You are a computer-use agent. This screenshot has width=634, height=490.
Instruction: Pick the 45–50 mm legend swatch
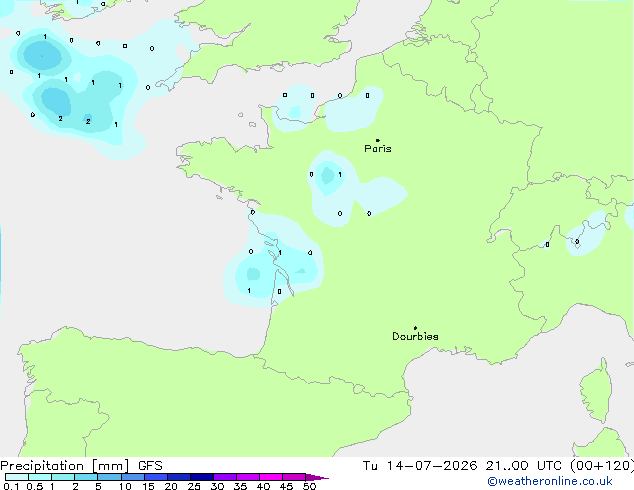tap(294, 477)
